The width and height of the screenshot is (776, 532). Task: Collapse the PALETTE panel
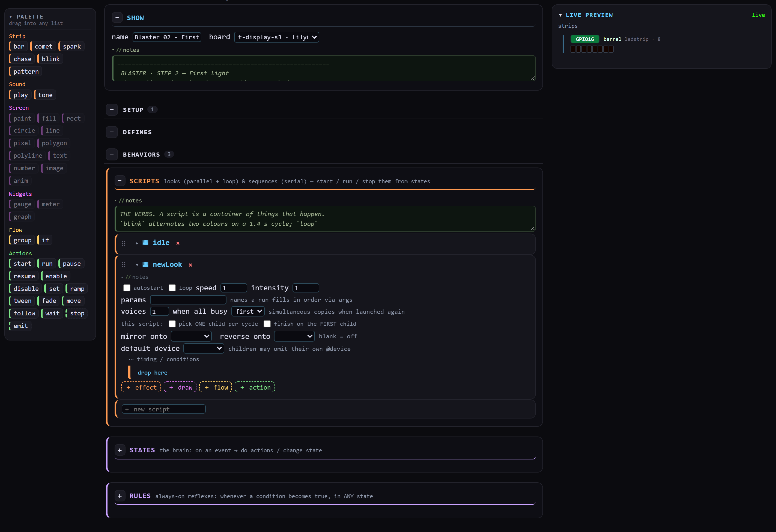click(11, 17)
